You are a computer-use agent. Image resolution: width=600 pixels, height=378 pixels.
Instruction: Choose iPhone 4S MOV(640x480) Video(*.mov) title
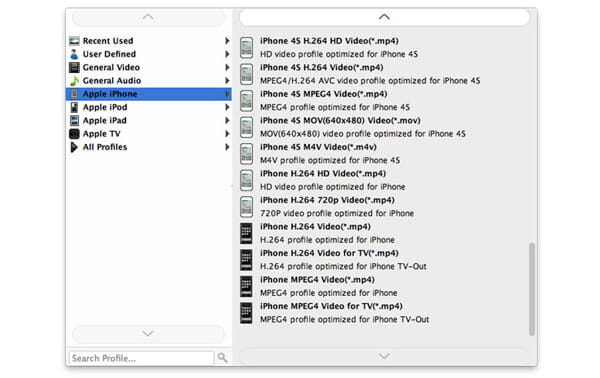pos(341,121)
